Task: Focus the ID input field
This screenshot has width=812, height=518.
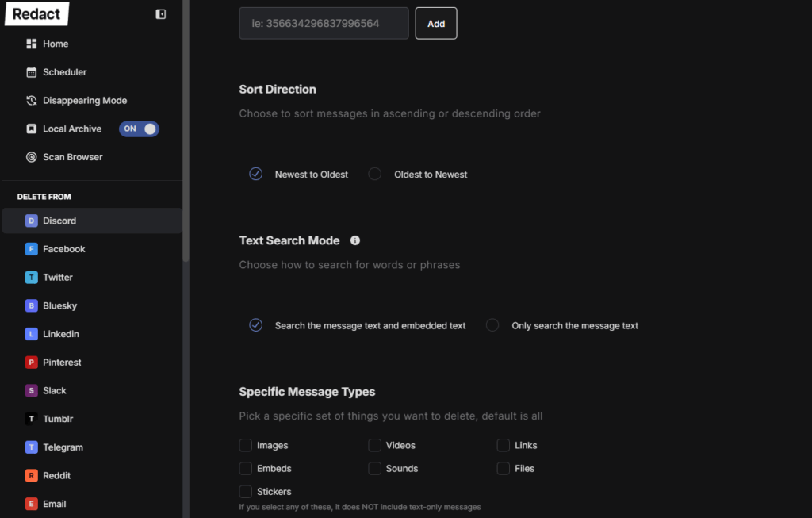Action: click(x=324, y=24)
